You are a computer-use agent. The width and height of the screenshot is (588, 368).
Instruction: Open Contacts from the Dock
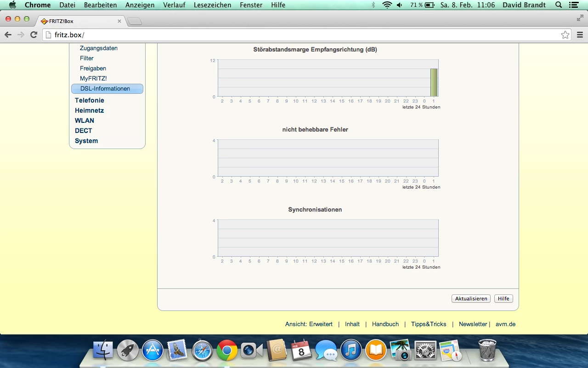pyautogui.click(x=277, y=351)
